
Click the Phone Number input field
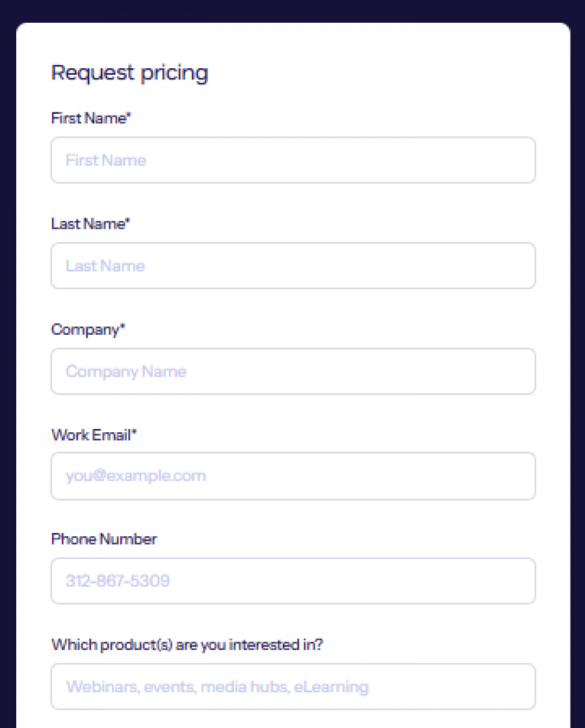(292, 580)
